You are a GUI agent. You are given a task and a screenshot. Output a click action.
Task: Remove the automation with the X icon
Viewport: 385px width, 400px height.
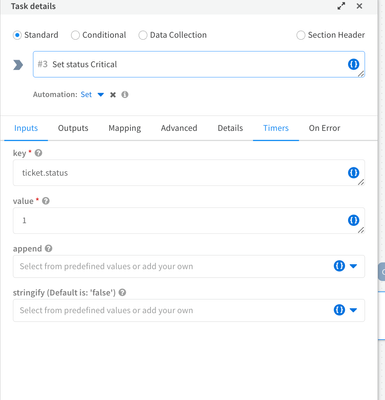click(x=113, y=95)
